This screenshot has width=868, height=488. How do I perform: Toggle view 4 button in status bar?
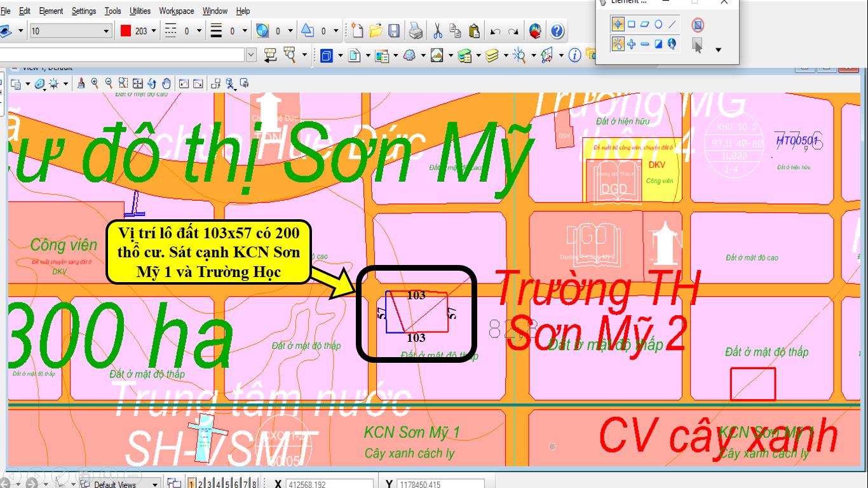(x=219, y=484)
